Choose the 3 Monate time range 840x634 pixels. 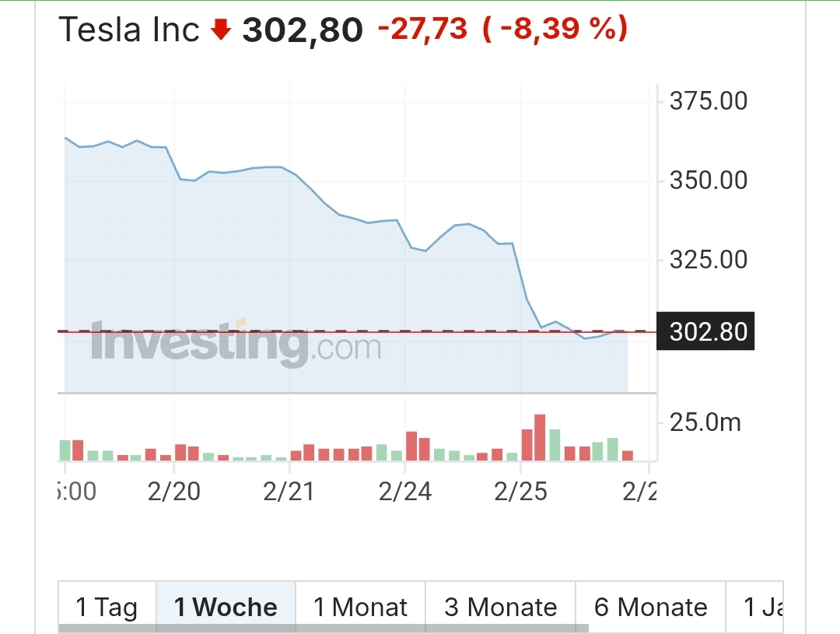tap(500, 607)
